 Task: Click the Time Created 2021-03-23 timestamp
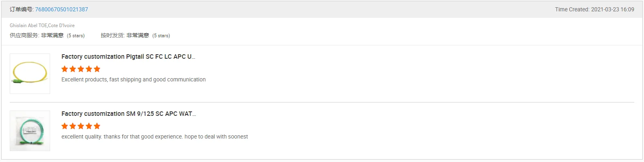[x=594, y=9]
